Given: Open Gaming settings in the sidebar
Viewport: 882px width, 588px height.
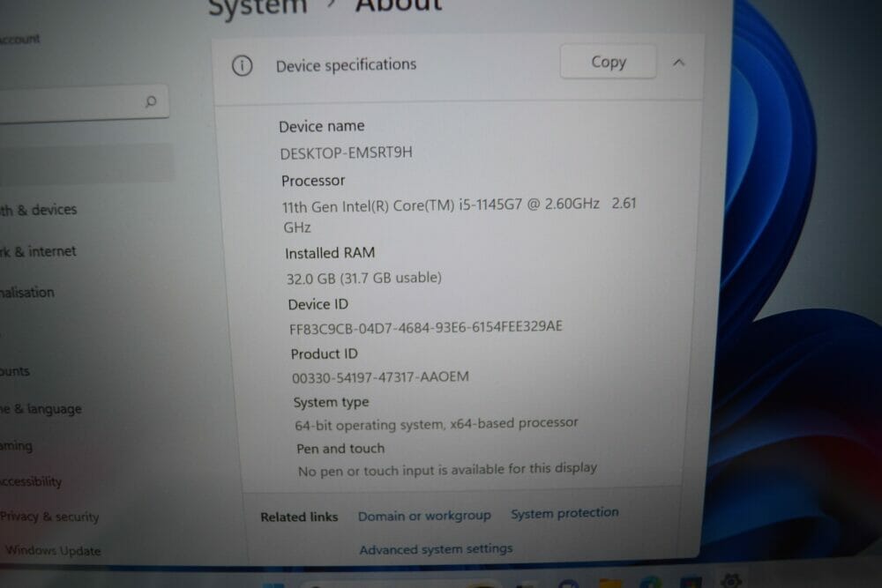Looking at the screenshot, I should tap(16, 446).
